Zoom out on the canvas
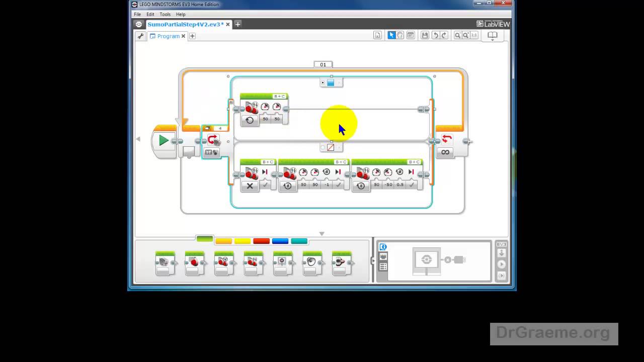644x362 pixels. click(457, 35)
